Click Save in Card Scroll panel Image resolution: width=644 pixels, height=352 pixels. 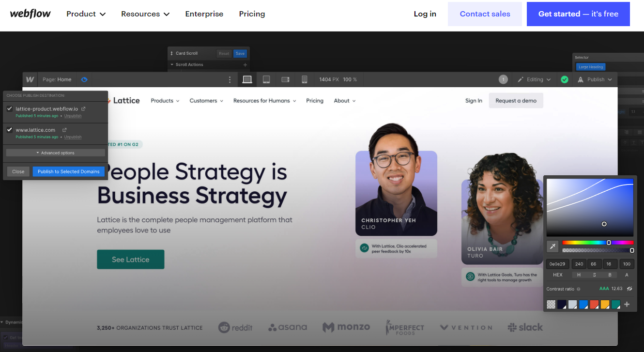coord(240,53)
